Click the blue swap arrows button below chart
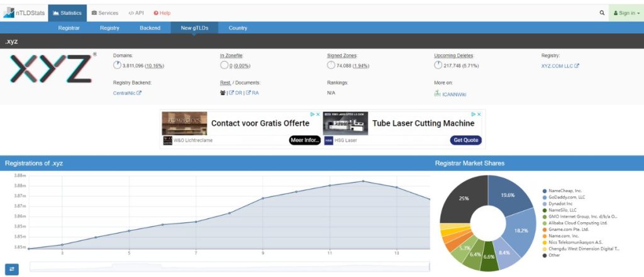The width and height of the screenshot is (644, 277). (13, 269)
